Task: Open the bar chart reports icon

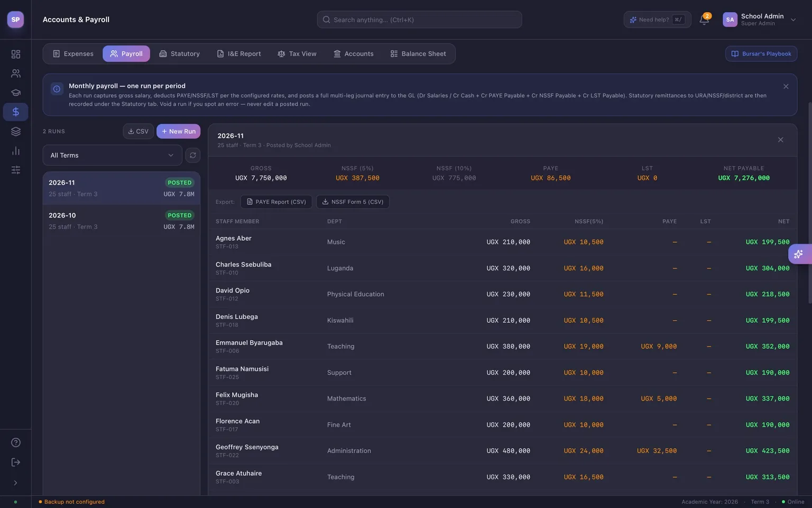Action: (16, 151)
